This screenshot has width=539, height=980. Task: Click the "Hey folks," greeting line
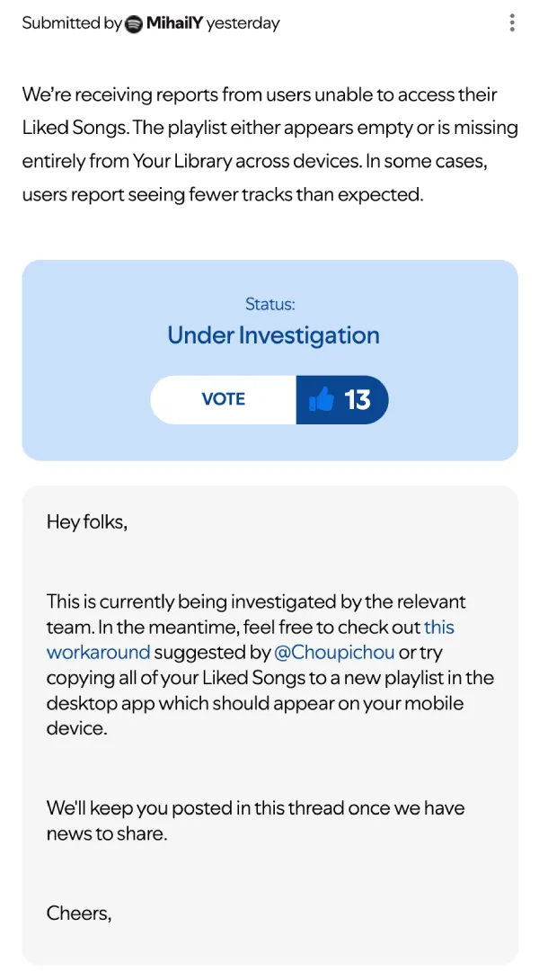[x=87, y=522]
